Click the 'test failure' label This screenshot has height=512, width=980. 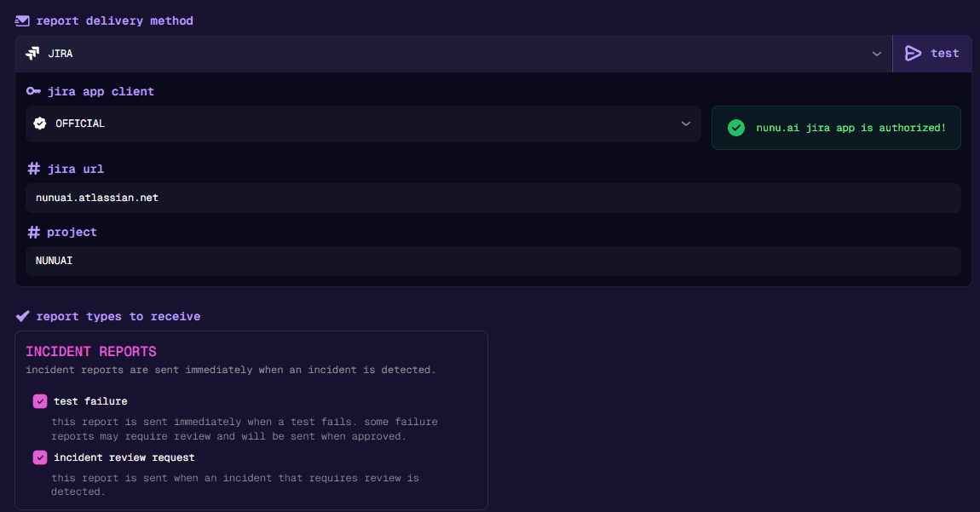pos(90,401)
